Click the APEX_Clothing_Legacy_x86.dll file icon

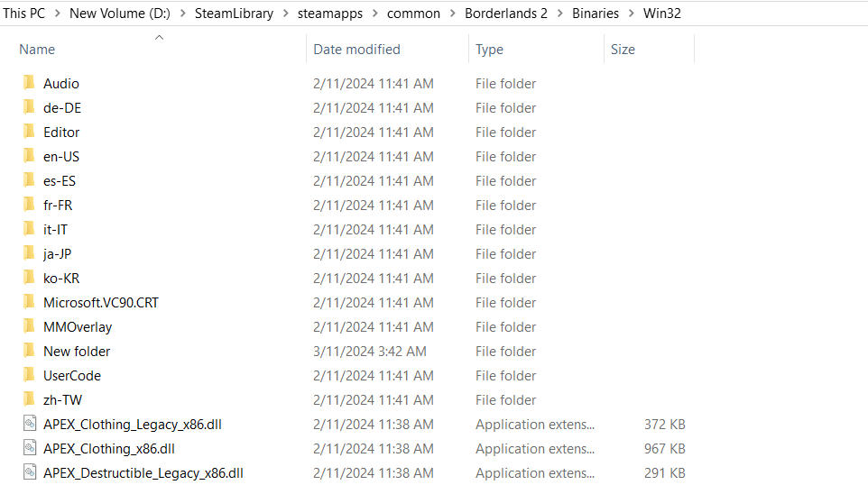tap(30, 424)
